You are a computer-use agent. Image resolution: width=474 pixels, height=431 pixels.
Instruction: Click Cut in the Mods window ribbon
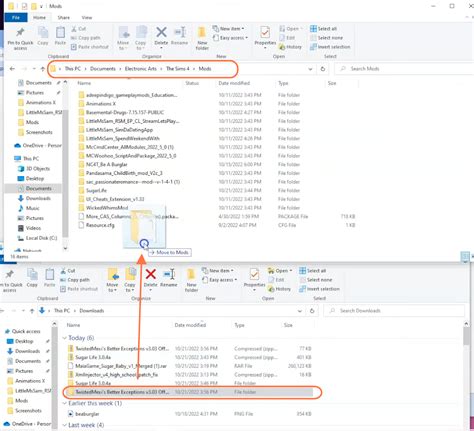(79, 29)
